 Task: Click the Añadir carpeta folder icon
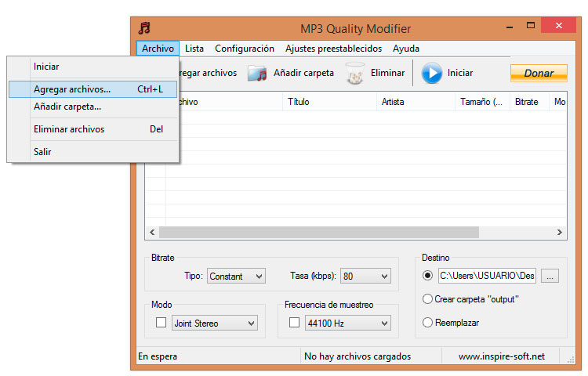(x=257, y=73)
